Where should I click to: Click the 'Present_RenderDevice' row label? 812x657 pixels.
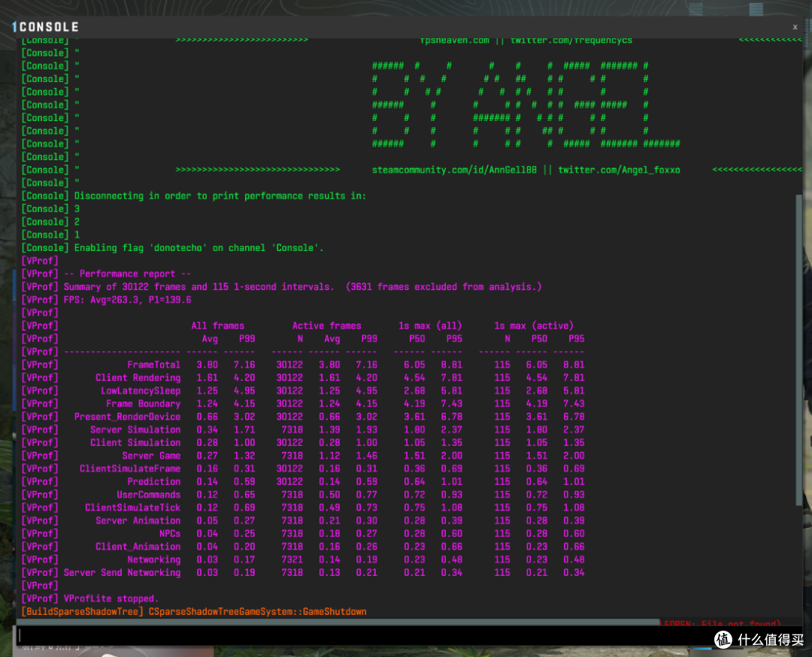pos(127,416)
